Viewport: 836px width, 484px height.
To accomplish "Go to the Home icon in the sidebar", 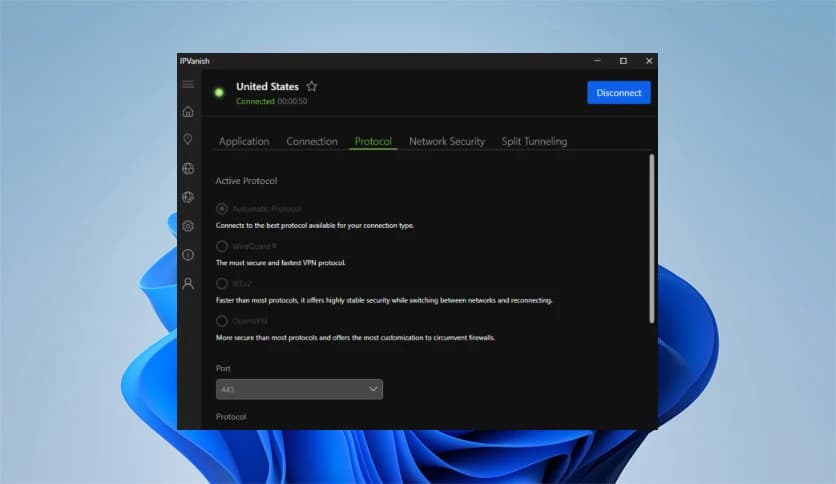I will coord(188,111).
